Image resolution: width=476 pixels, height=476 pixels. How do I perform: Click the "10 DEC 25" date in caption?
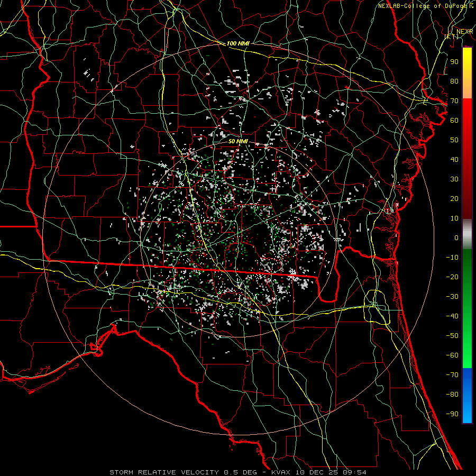coord(315,472)
